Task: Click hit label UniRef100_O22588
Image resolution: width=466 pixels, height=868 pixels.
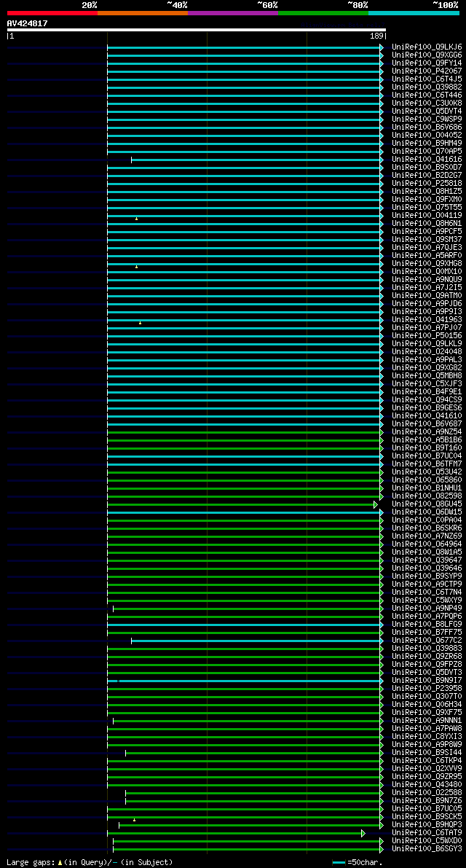Action: (x=427, y=792)
